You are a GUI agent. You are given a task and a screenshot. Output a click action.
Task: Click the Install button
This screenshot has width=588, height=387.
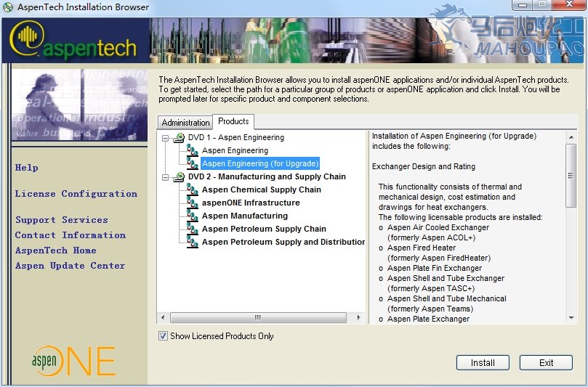[483, 362]
